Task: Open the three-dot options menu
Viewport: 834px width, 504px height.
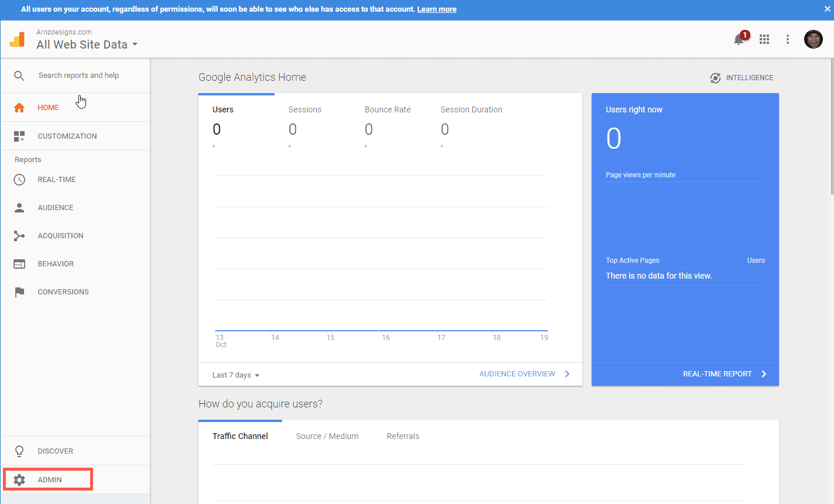Action: 788,39
